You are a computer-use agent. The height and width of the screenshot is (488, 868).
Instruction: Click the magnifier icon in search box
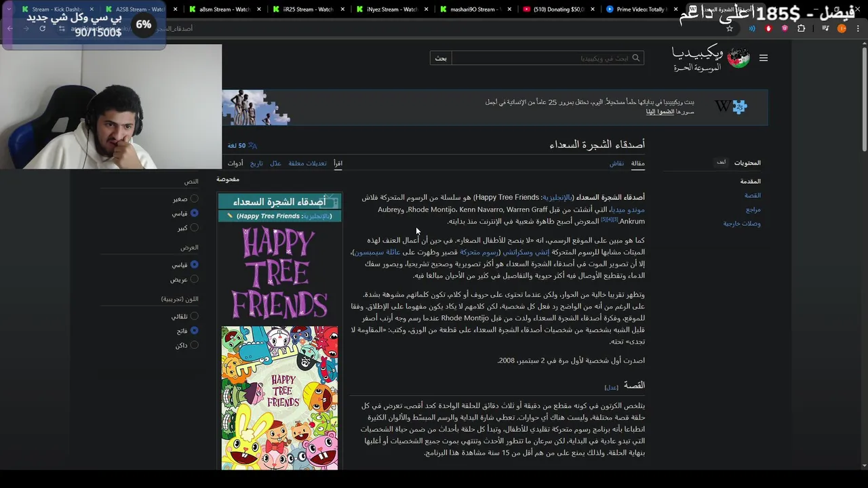635,58
